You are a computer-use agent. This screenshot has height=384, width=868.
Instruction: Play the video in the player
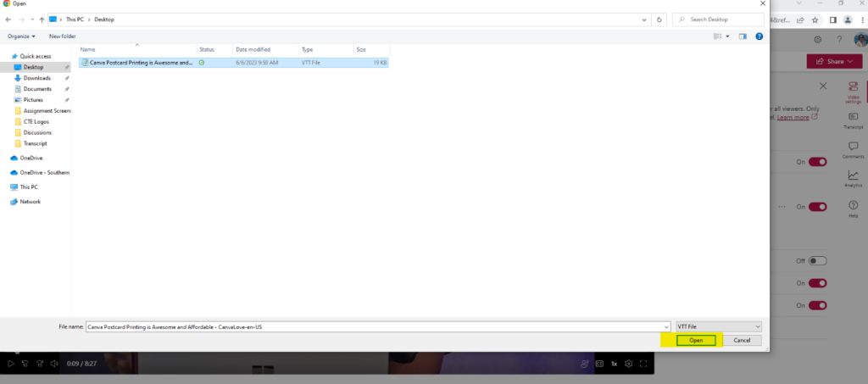click(x=10, y=364)
